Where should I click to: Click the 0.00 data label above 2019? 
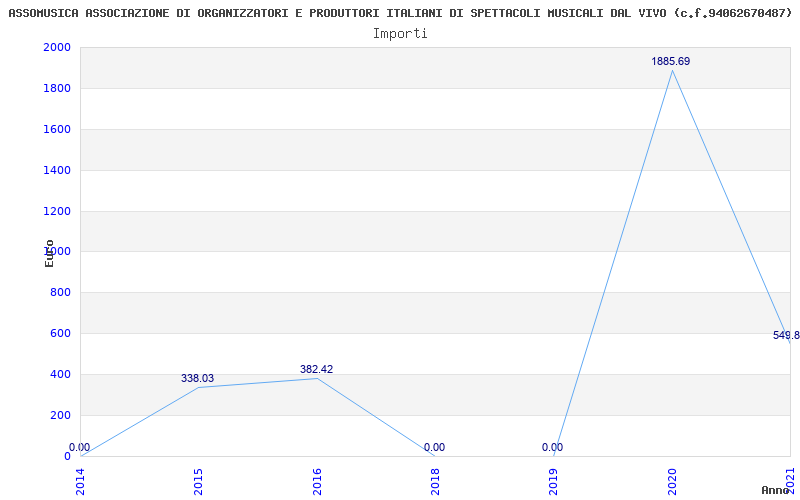click(x=553, y=447)
